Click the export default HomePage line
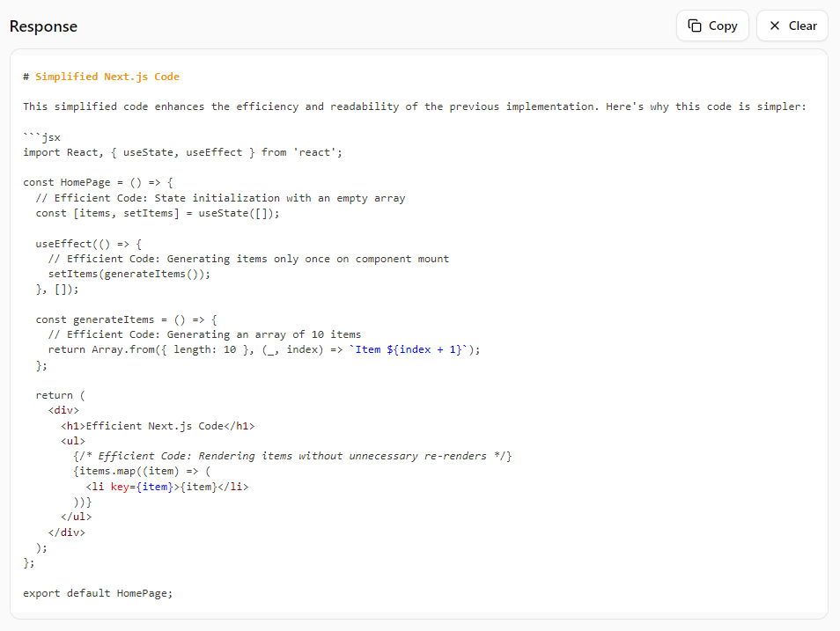 pos(98,592)
